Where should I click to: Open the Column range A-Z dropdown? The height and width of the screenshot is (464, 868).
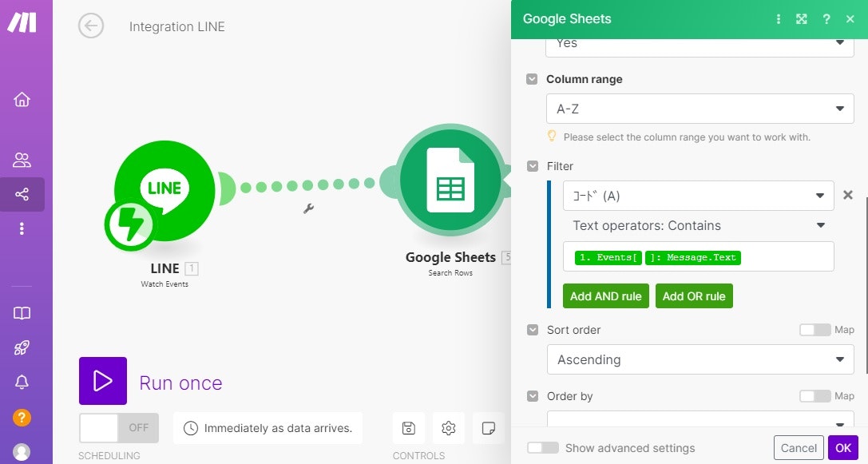[700, 109]
